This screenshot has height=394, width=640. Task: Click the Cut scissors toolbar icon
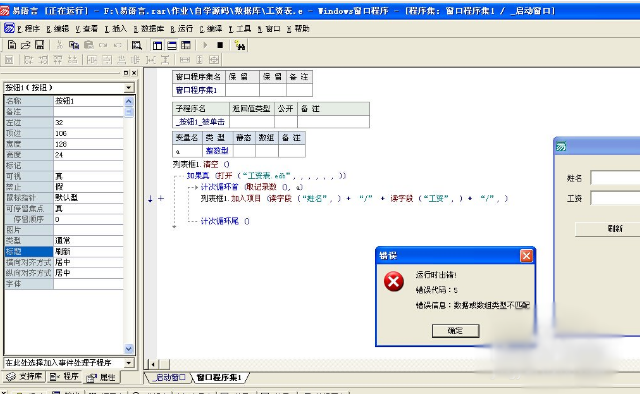tap(60, 45)
